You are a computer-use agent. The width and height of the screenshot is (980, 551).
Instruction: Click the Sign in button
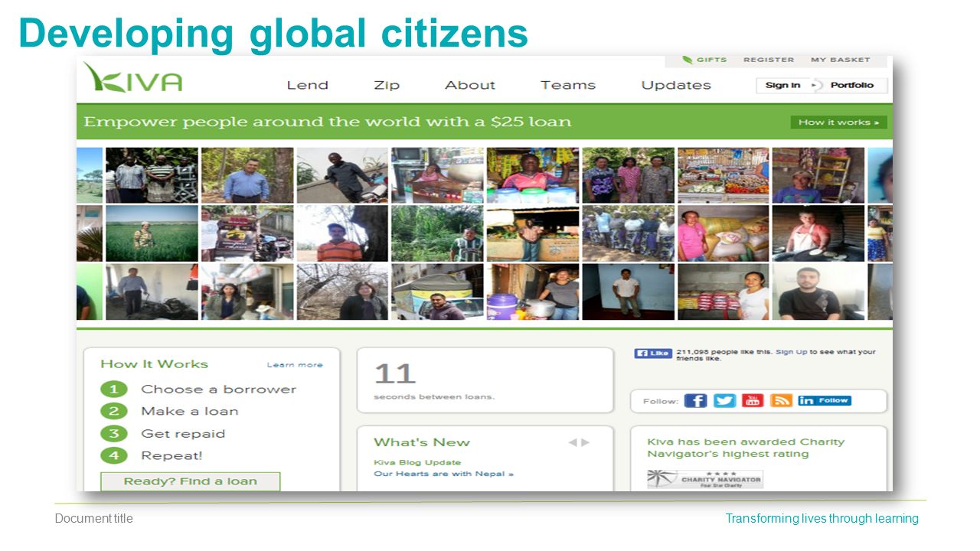pos(783,85)
